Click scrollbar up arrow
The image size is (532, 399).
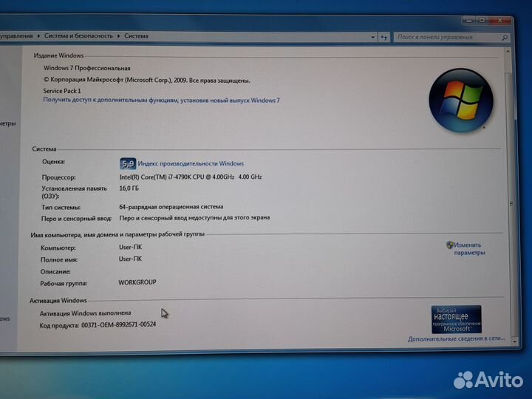click(x=508, y=52)
